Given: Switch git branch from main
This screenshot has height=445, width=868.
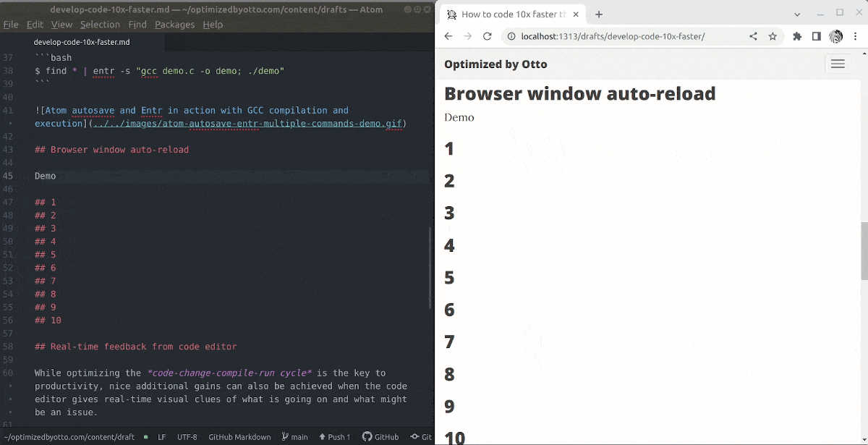Looking at the screenshot, I should pos(294,437).
